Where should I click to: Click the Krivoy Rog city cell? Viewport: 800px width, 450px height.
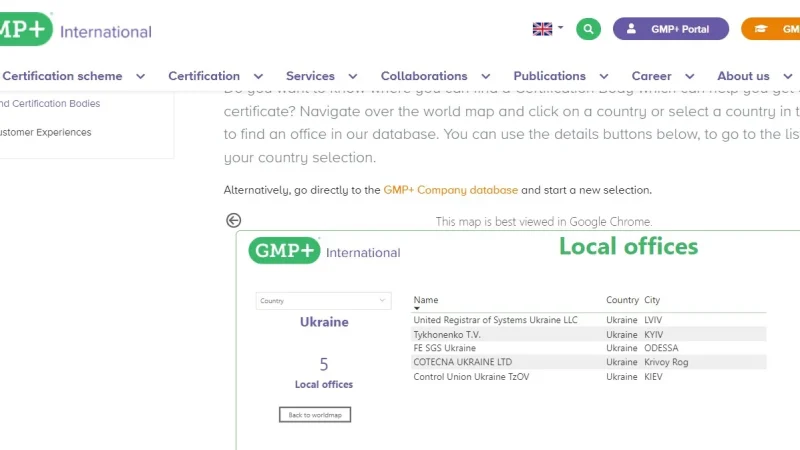point(666,362)
